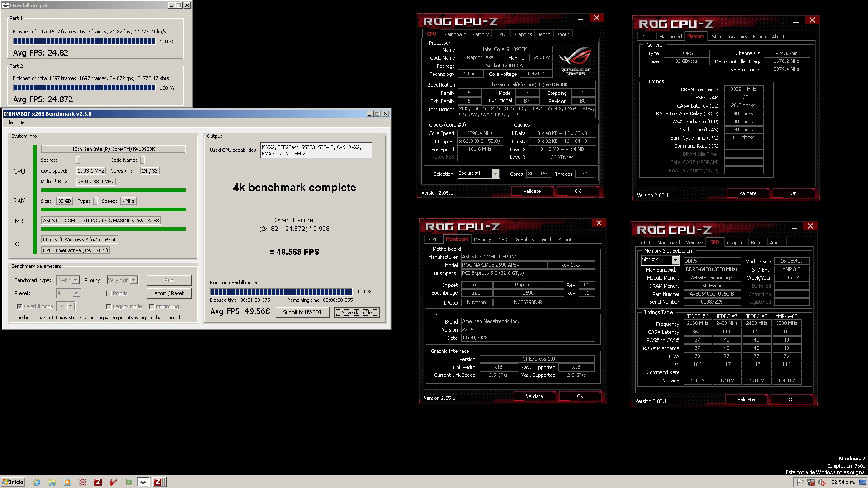The width and height of the screenshot is (868, 488).
Task: Click Submit to HWBOT button
Action: coord(302,312)
